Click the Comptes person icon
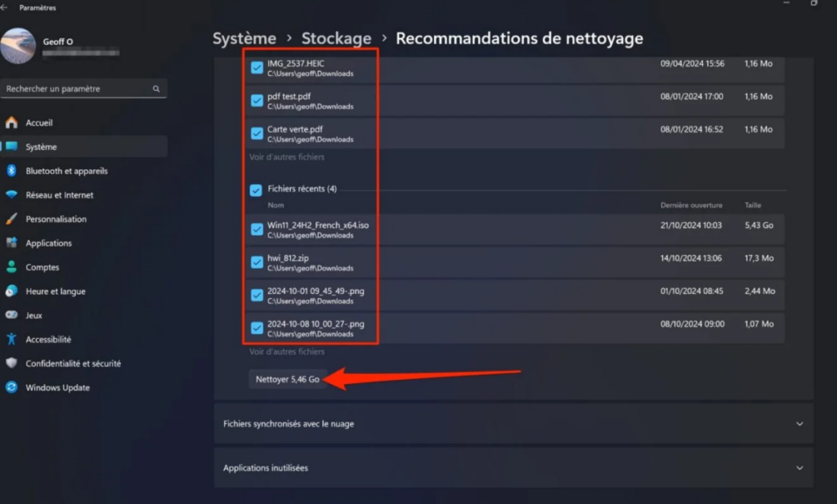Screen dimensions: 837x504 (x=11, y=267)
